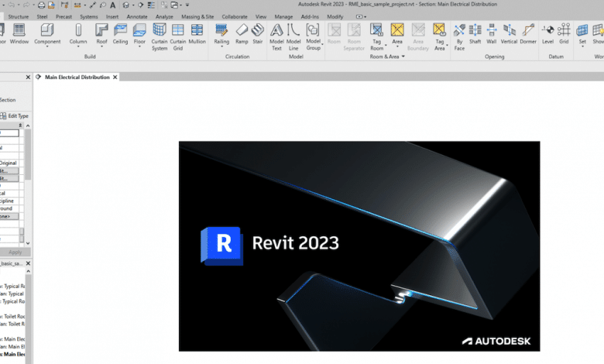Click the Ramp tool
This screenshot has width=604, height=364.
coord(242,34)
